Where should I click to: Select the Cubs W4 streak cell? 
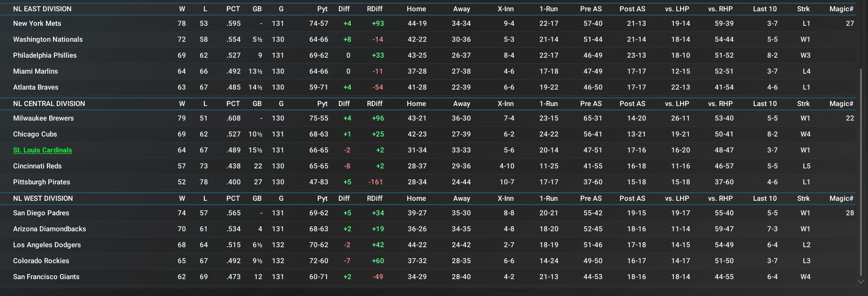pos(805,134)
